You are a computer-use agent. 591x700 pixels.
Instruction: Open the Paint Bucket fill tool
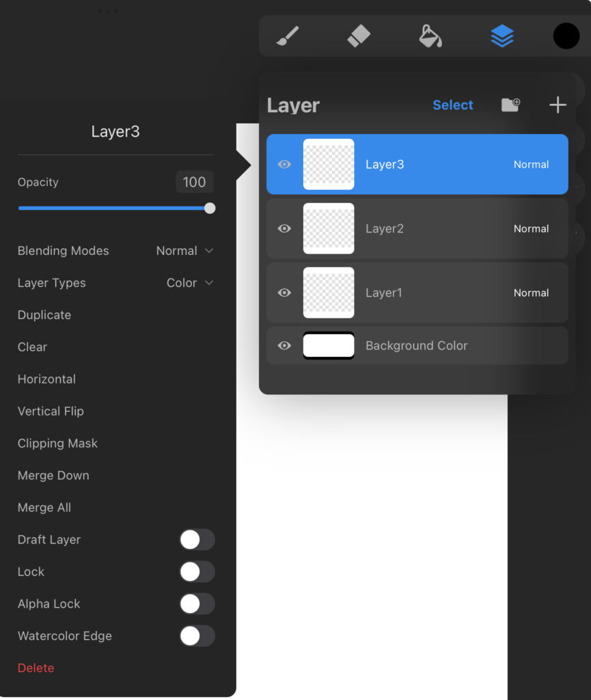(430, 36)
